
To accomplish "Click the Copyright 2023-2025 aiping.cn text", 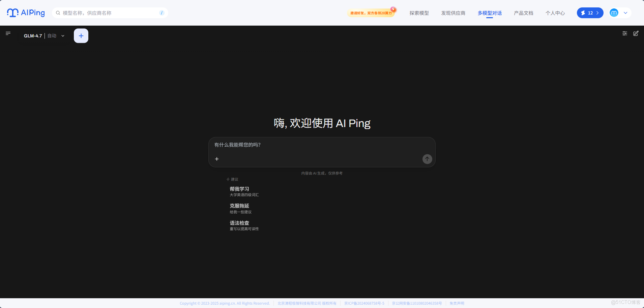I will [225, 303].
